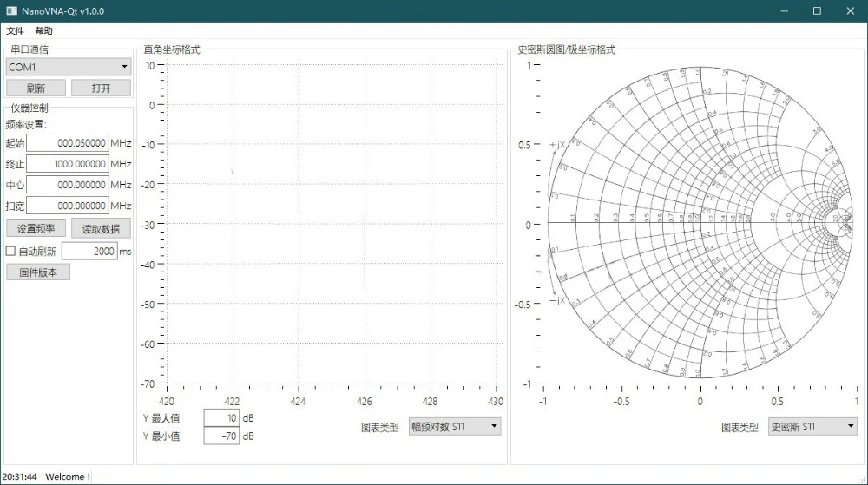Click the 仪器控制 group label
This screenshot has height=485, width=868.
pyautogui.click(x=30, y=108)
